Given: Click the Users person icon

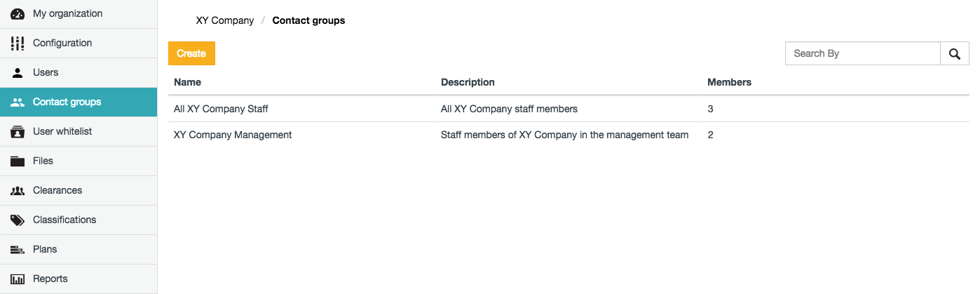Looking at the screenshot, I should point(18,73).
